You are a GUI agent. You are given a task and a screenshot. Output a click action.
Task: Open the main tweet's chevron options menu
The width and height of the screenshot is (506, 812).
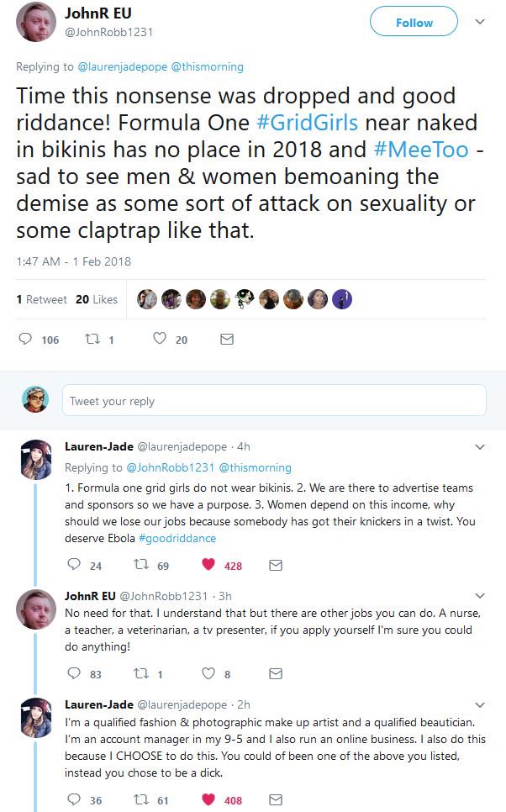pos(480,22)
